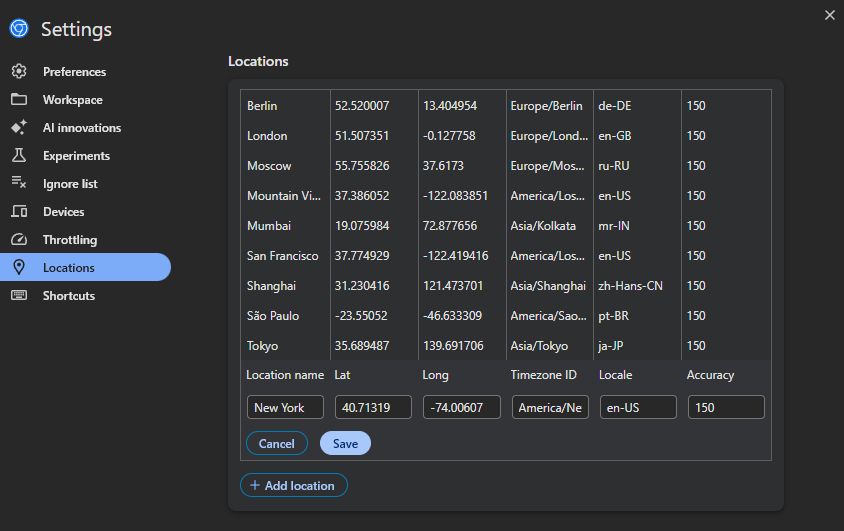Click the mr-IN locale cell
This screenshot has width=844, height=531.
tap(614, 226)
